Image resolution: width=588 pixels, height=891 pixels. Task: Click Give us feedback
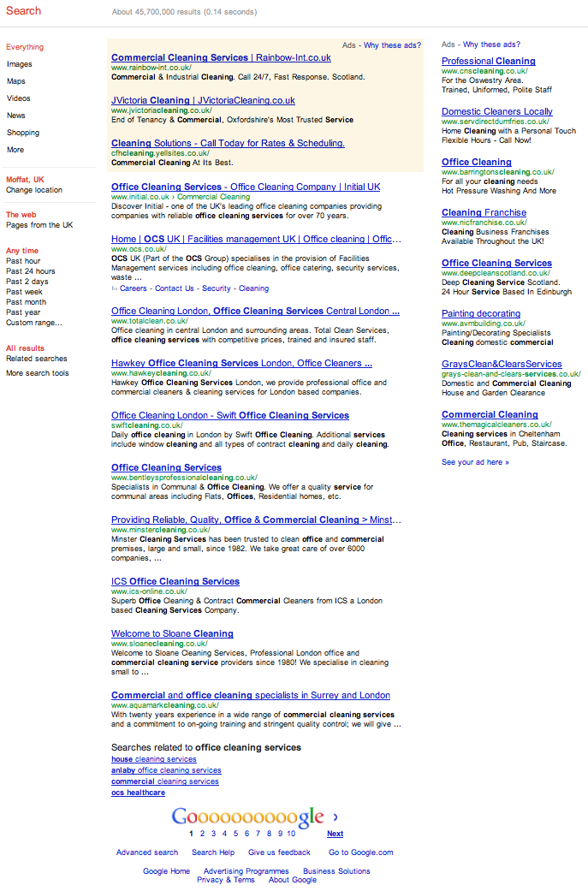click(x=280, y=852)
